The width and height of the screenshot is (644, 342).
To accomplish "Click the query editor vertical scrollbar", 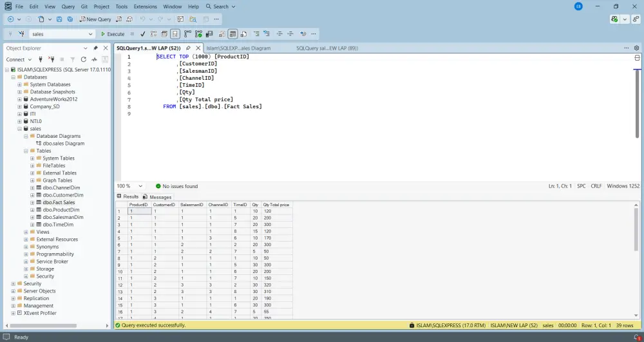I will pyautogui.click(x=637, y=104).
